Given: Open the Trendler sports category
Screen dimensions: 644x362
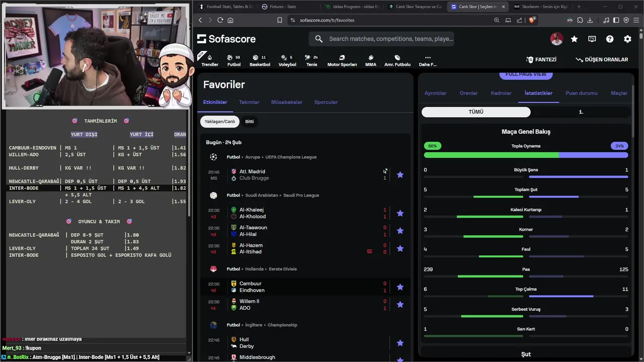Looking at the screenshot, I should 210,60.
